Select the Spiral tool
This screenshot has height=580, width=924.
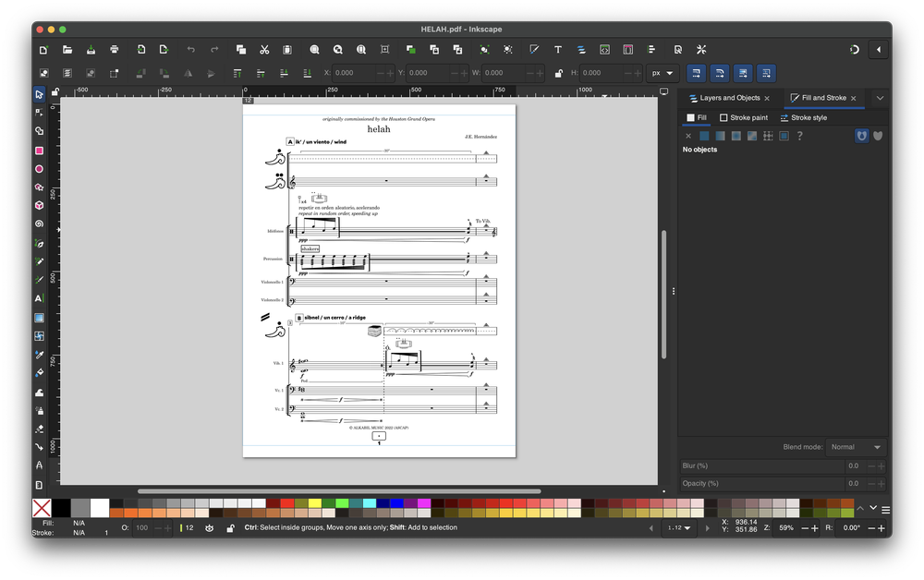click(x=39, y=224)
